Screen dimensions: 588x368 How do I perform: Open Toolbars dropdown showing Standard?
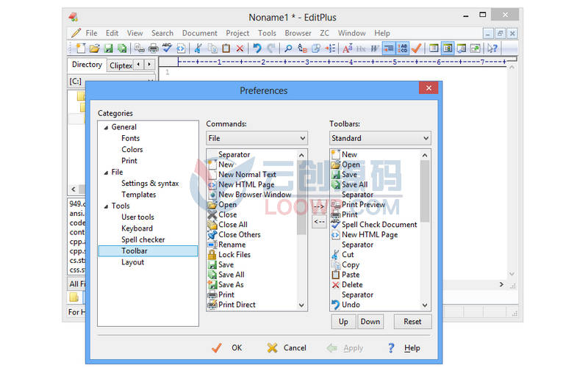pos(380,138)
